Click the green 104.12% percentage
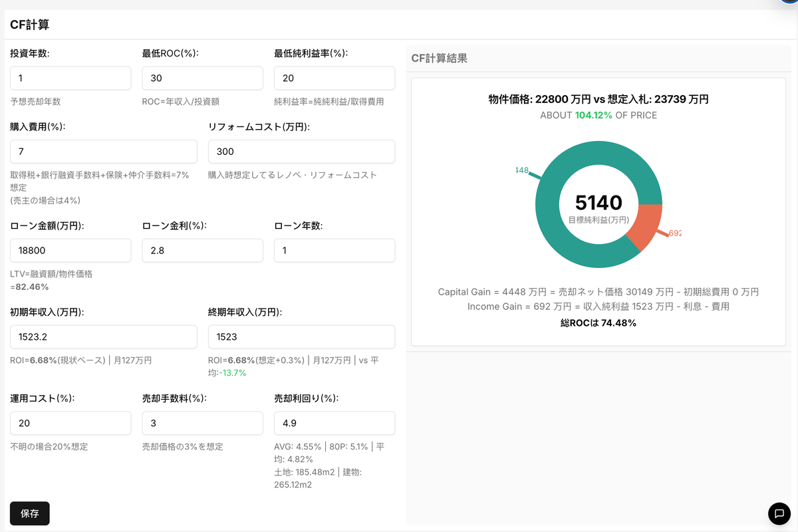Screen dimensions: 798x532 (x=594, y=115)
